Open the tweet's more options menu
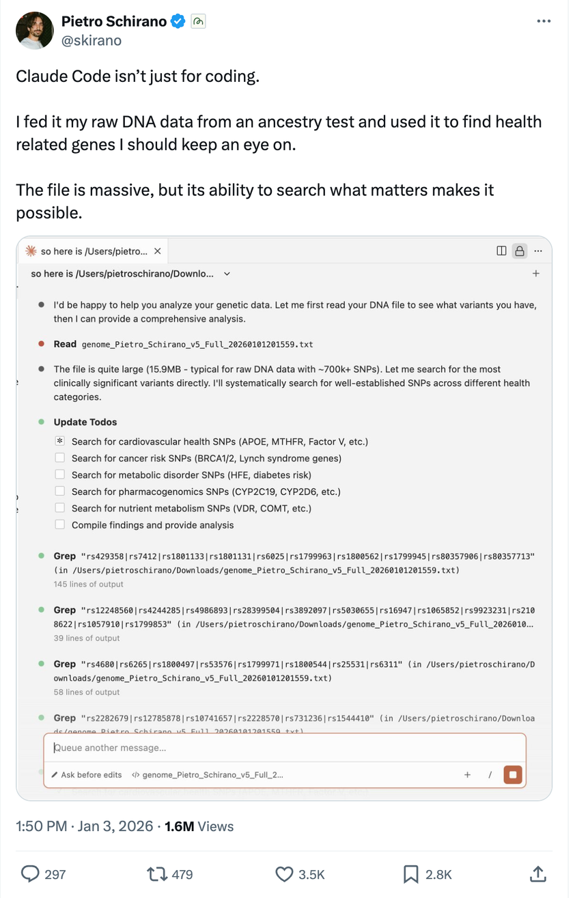This screenshot has width=588, height=898. tap(544, 21)
